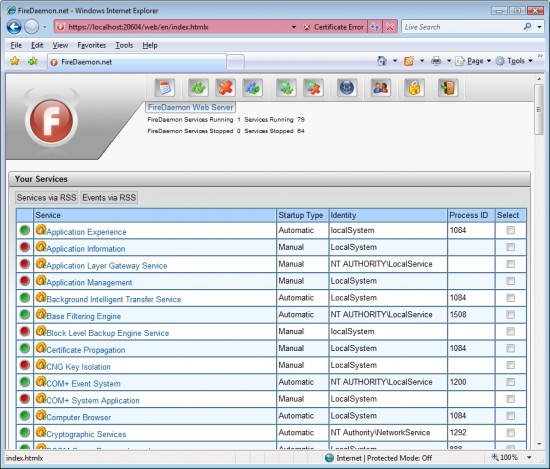550x469 pixels.
Task: Open the Favorites menu
Action: (92, 45)
